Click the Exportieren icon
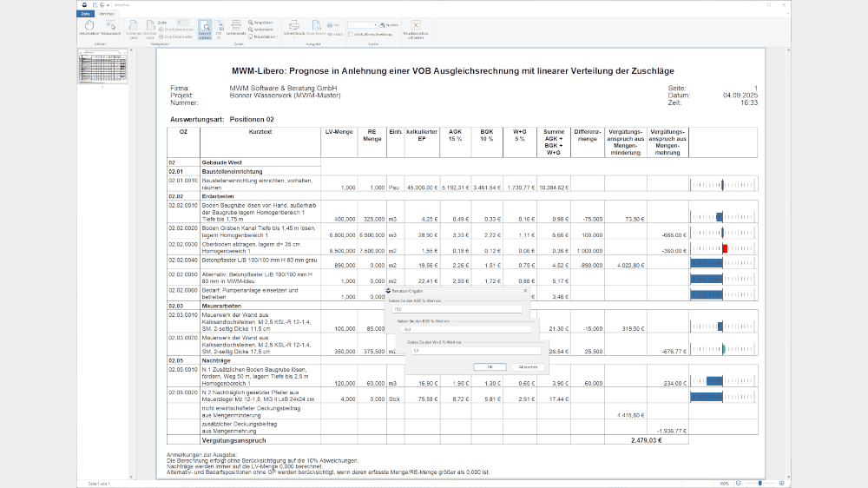Screen dimensions: 868x488 tap(316, 29)
